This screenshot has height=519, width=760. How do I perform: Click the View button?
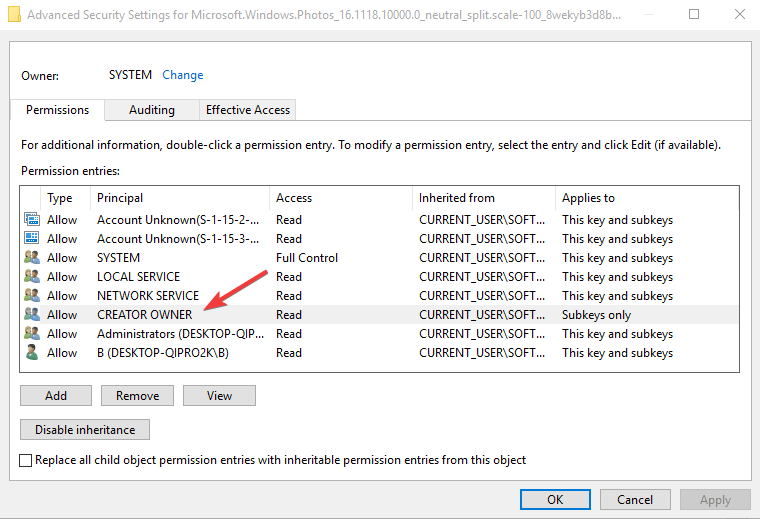tap(219, 396)
